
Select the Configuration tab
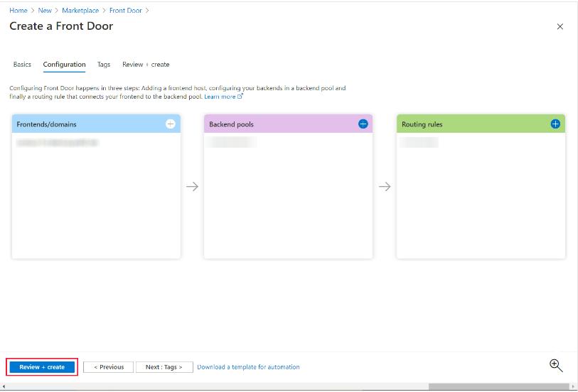click(64, 65)
